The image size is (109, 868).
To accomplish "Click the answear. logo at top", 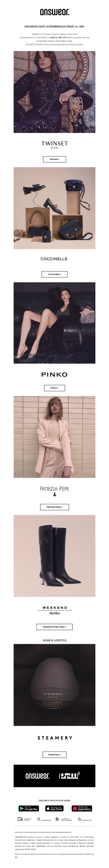I will 55,12.
